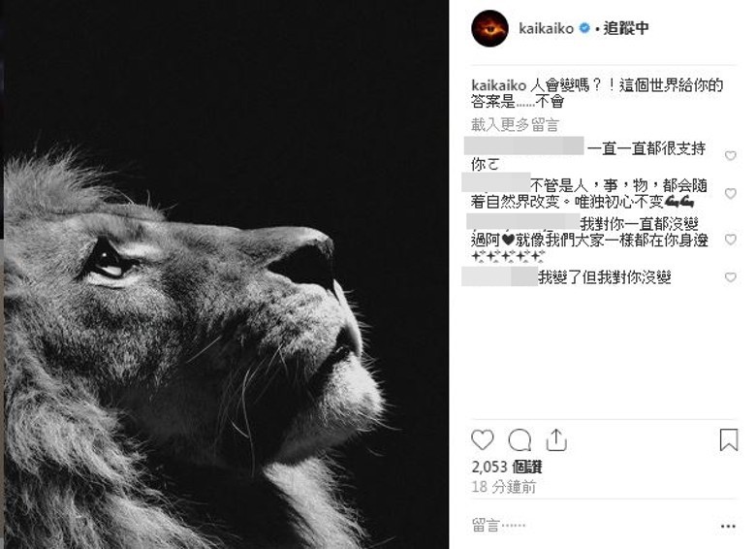Image resolution: width=756 pixels, height=549 pixels.
Task: Toggle the 追蹤中 following button
Action: click(626, 28)
